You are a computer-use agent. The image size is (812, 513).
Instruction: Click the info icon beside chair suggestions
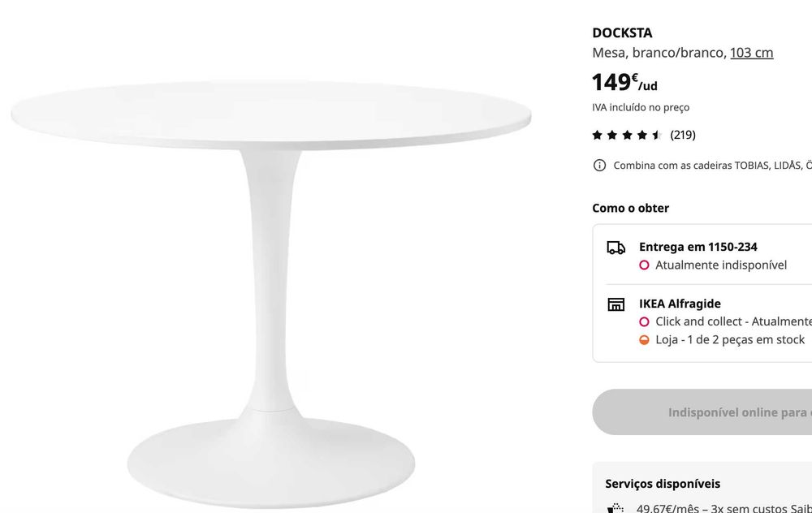(600, 166)
